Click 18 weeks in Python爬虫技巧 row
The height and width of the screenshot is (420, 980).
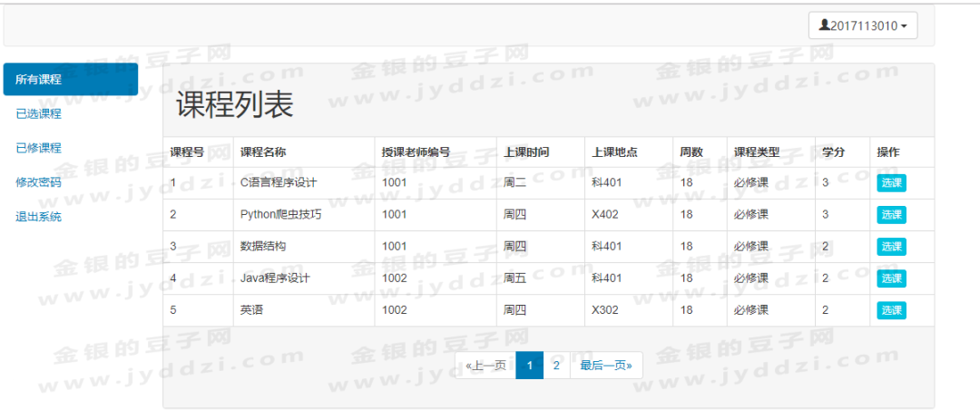[x=686, y=215]
